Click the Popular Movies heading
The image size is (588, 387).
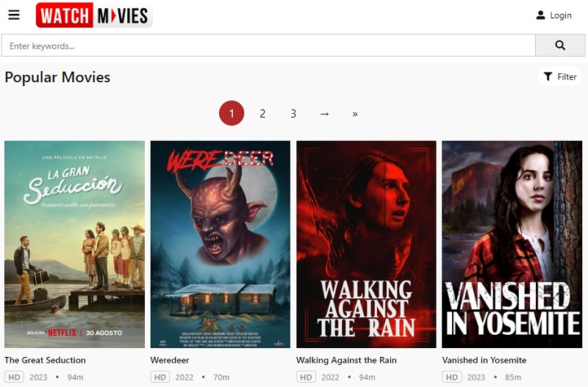[x=57, y=77]
